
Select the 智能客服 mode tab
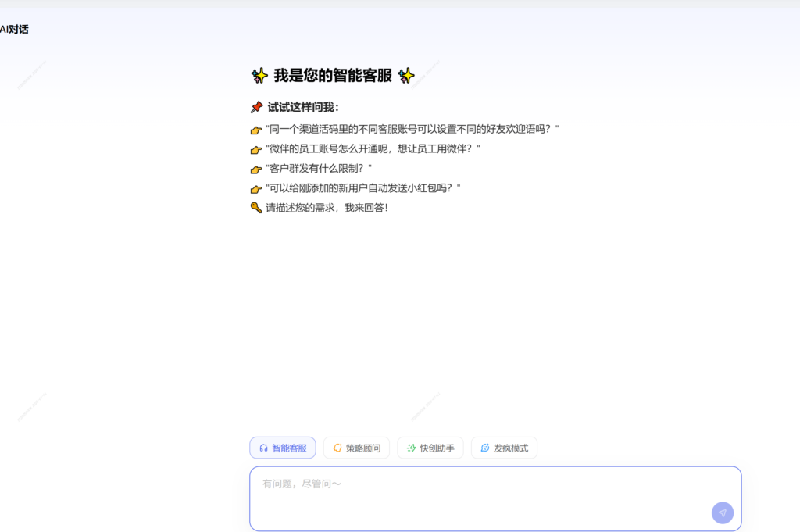click(283, 448)
